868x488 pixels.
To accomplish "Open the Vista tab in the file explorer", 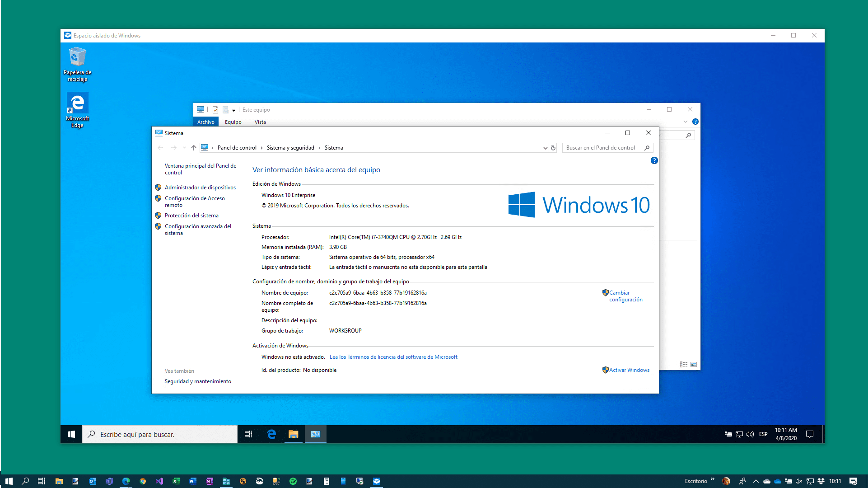I will coord(260,122).
